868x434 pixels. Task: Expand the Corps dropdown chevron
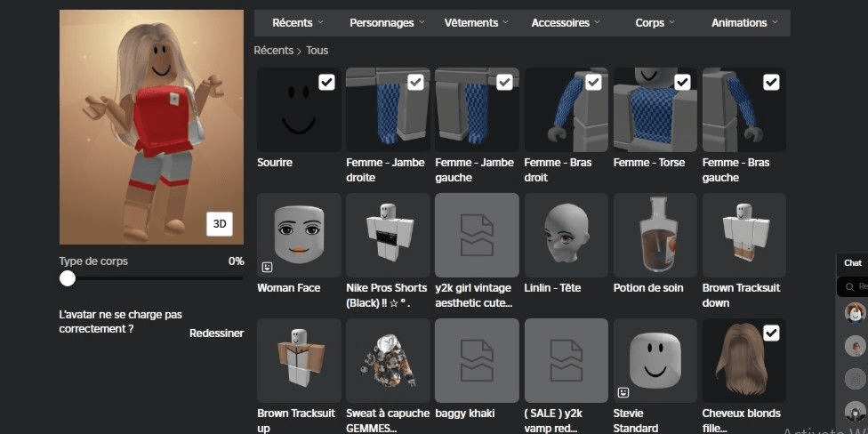tap(672, 23)
